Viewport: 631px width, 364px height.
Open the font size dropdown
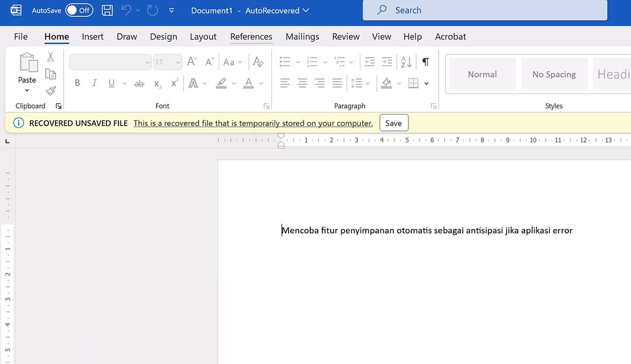(178, 62)
